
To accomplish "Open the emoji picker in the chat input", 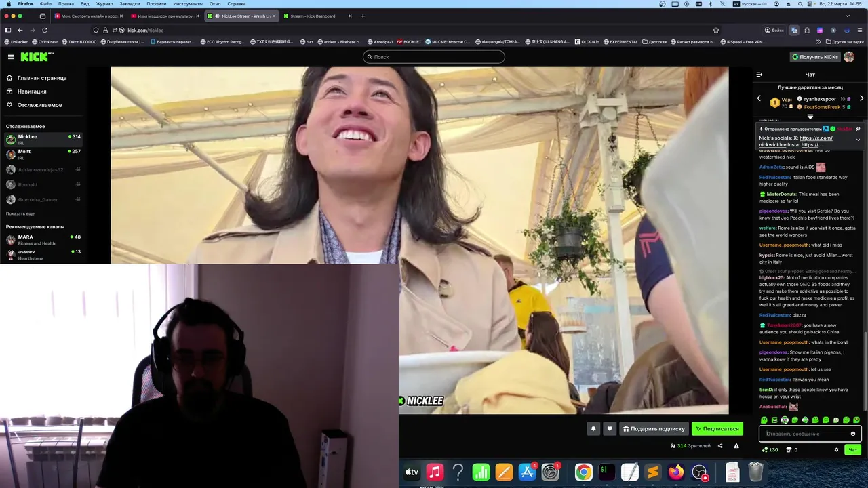I will pos(853,434).
